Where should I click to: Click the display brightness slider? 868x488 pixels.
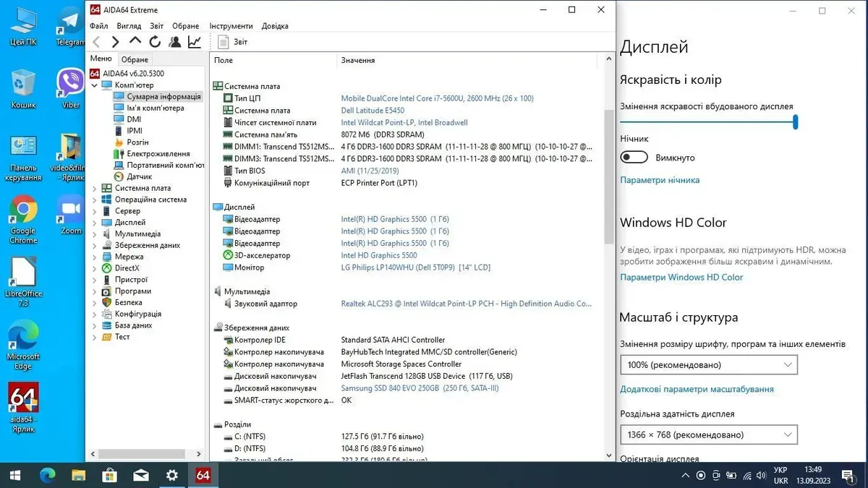707,122
